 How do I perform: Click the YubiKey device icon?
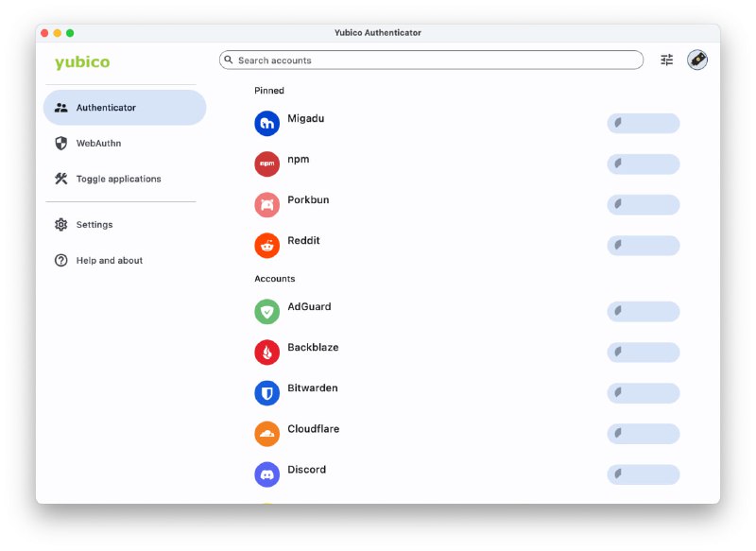pyautogui.click(x=697, y=60)
